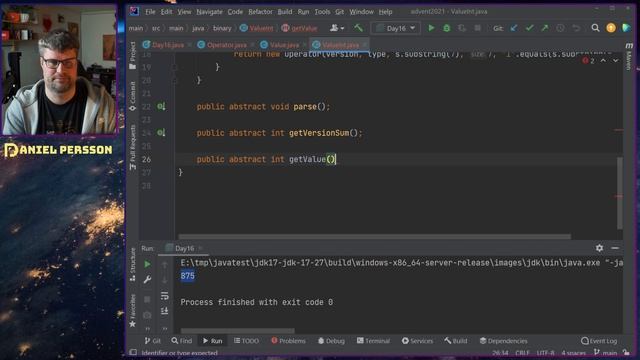Screen dimensions: 640x360
Task: Start debugging with the bug icon
Action: [447, 28]
